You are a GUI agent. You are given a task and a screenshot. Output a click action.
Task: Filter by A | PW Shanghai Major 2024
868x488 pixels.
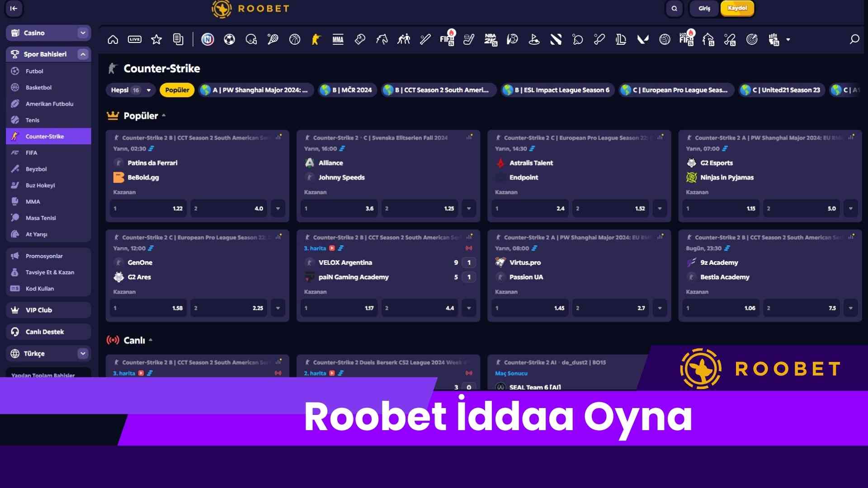point(256,90)
